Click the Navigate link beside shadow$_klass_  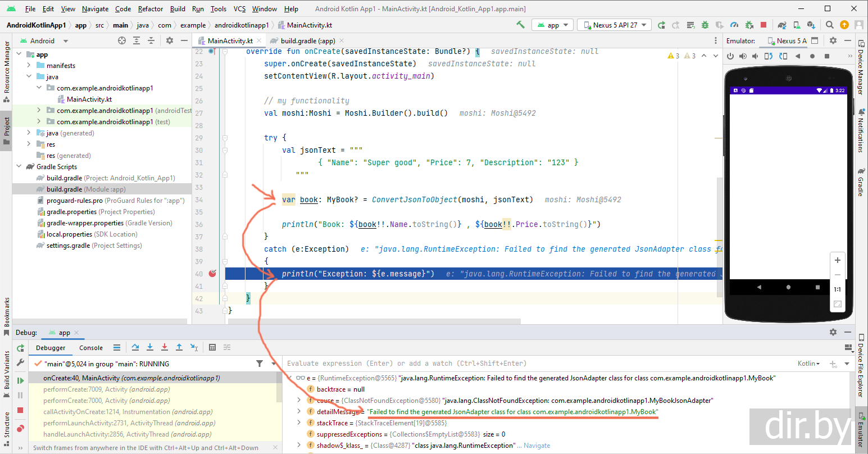537,446
